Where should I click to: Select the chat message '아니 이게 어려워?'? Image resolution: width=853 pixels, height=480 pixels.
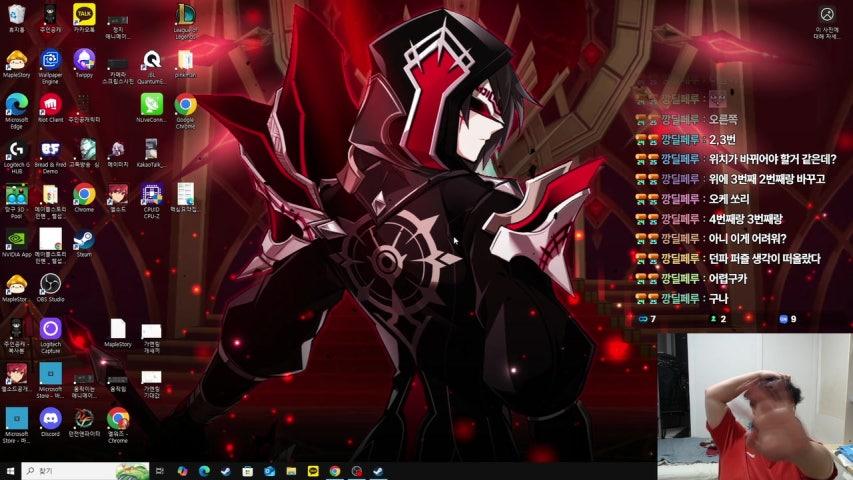click(747, 239)
